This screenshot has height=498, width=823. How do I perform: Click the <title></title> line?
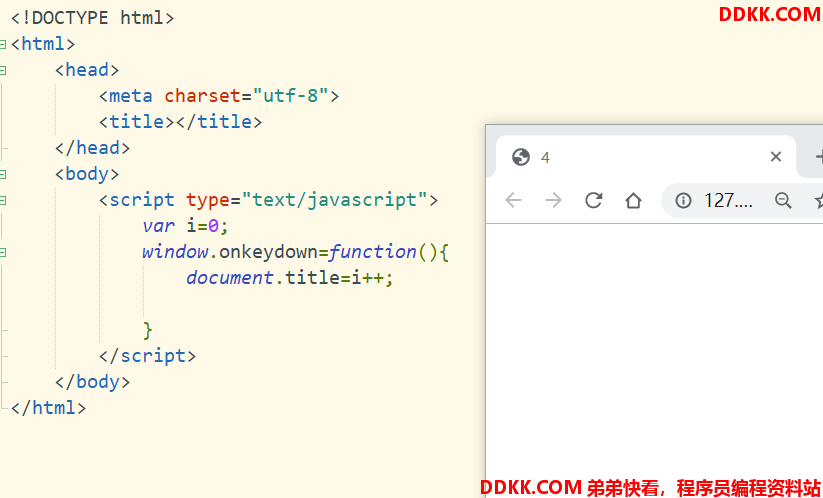[x=180, y=122]
